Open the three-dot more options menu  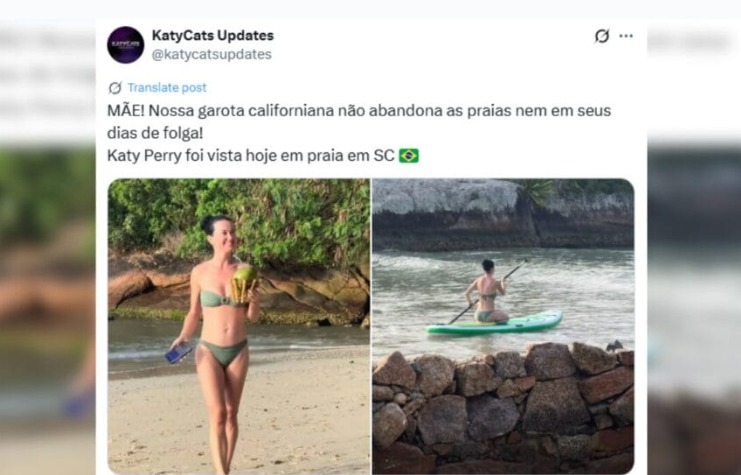pos(626,36)
